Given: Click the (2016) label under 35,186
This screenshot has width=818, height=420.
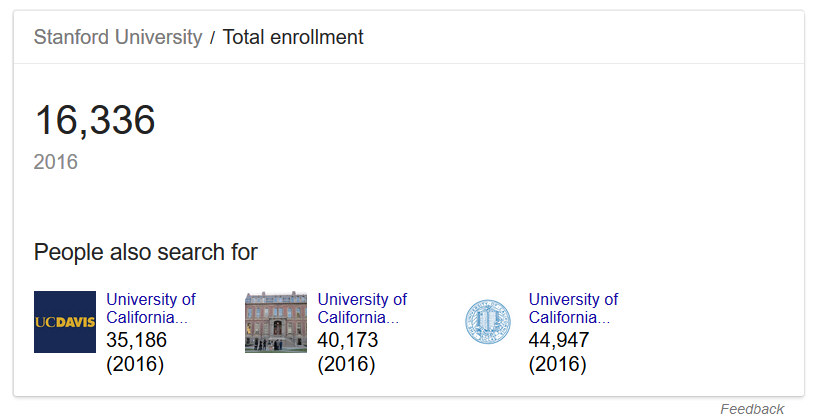Looking at the screenshot, I should (135, 364).
